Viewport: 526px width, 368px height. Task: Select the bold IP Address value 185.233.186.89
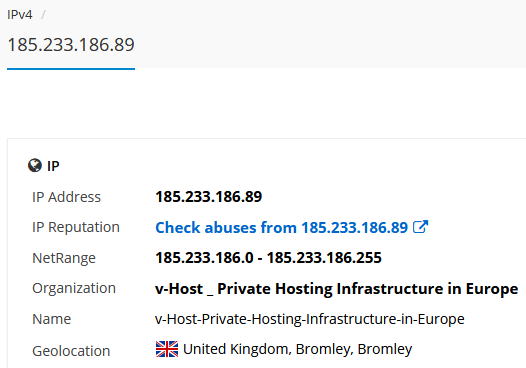point(208,197)
